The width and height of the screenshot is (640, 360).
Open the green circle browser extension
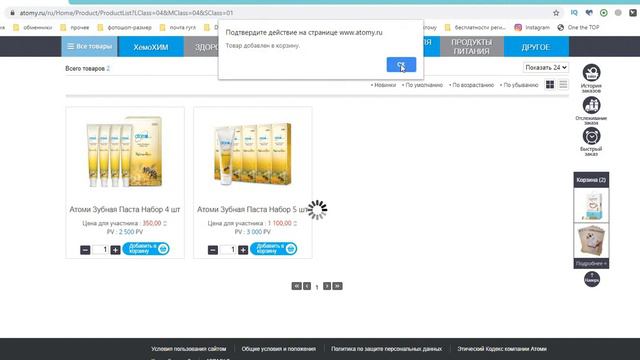(604, 13)
